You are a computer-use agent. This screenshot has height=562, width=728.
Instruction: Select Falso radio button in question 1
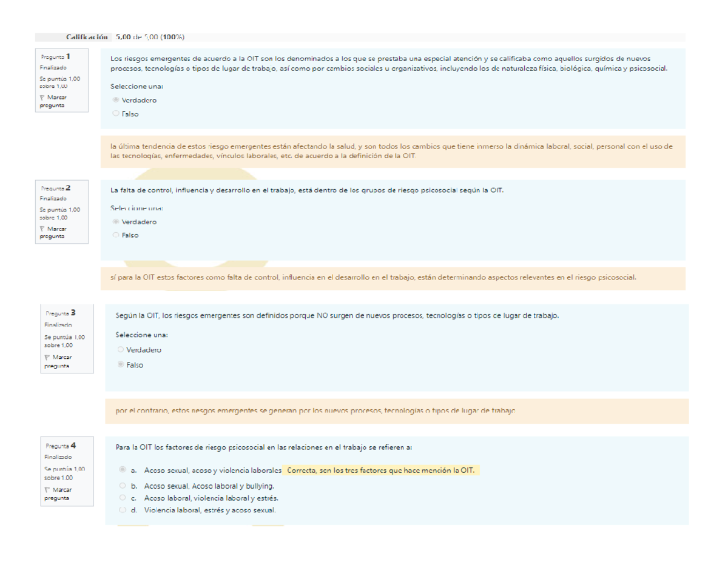[x=116, y=113]
